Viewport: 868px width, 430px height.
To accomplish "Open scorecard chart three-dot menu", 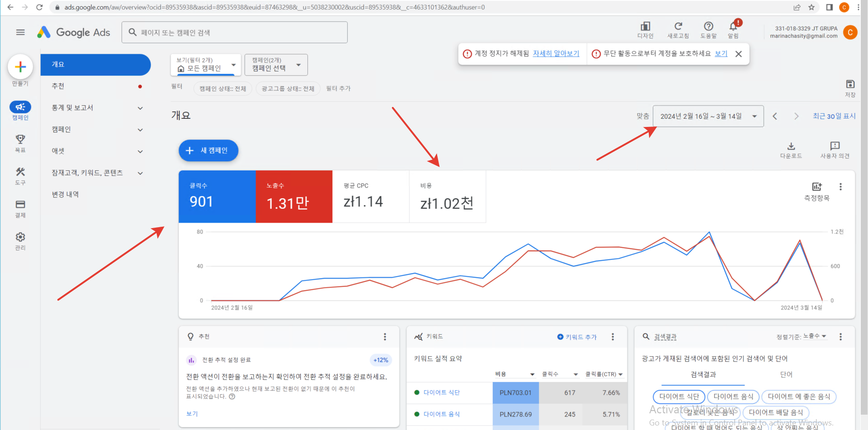I will point(840,187).
